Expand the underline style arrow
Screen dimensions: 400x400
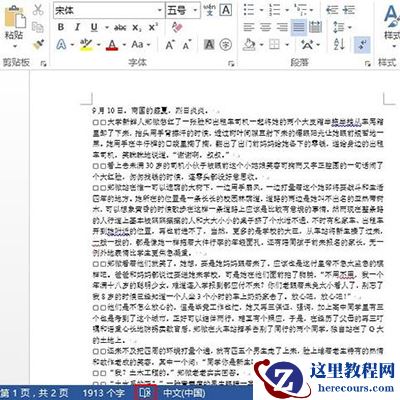point(107,28)
